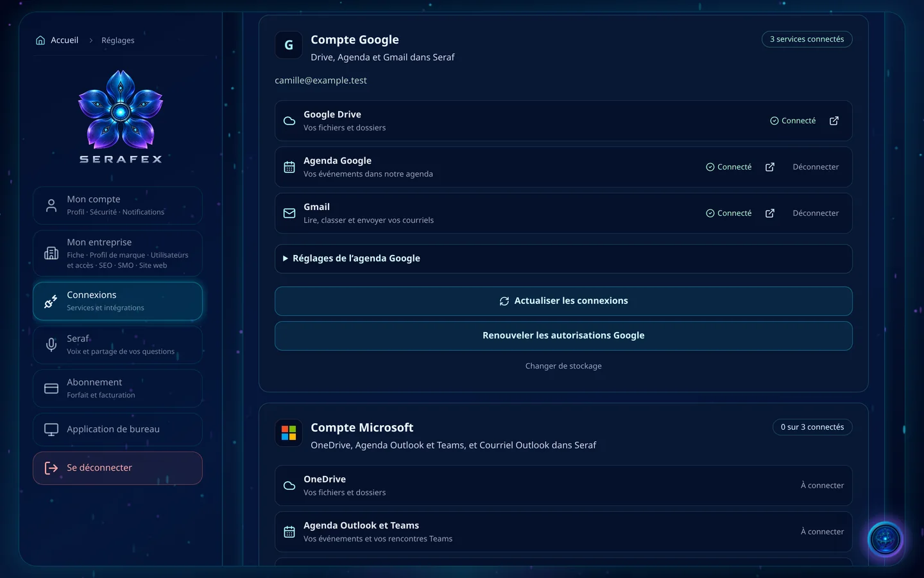Open Mon entreprise settings section
This screenshot has width=924, height=578.
117,253
